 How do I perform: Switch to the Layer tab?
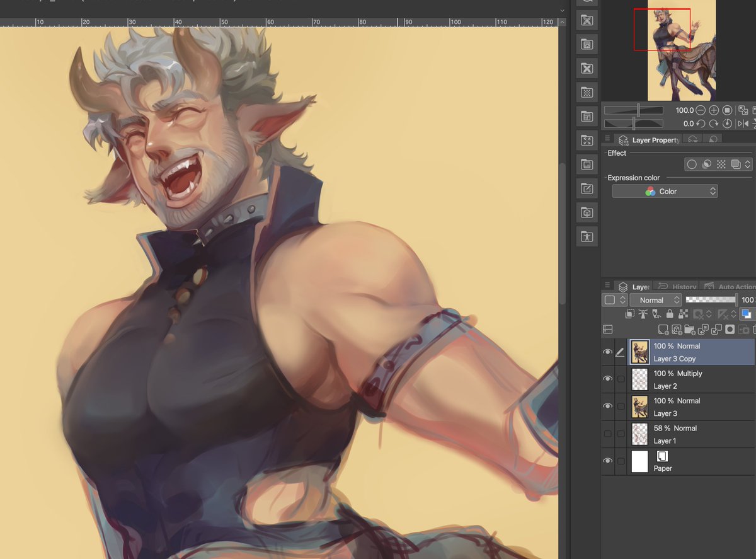[633, 287]
